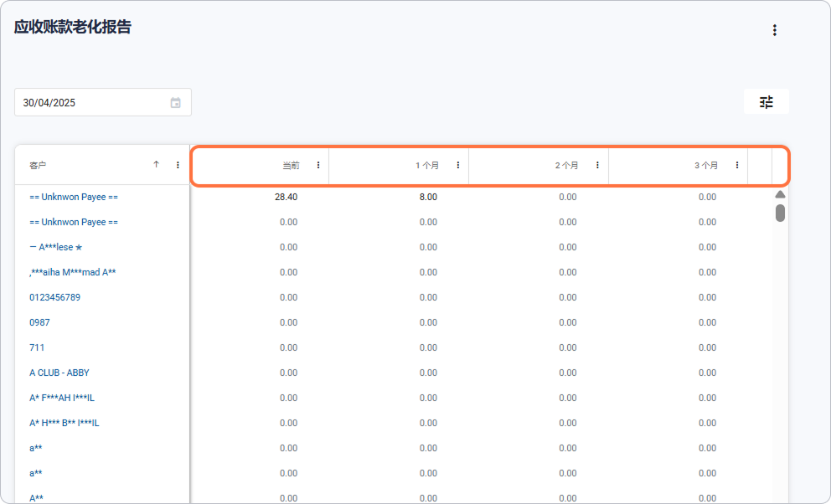Click the vertical scrollbar thumb

coord(780,213)
